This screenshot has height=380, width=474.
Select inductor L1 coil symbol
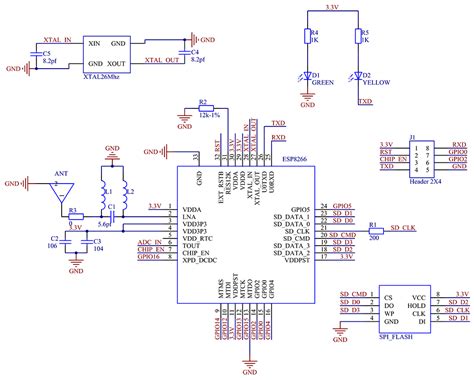pos(104,196)
